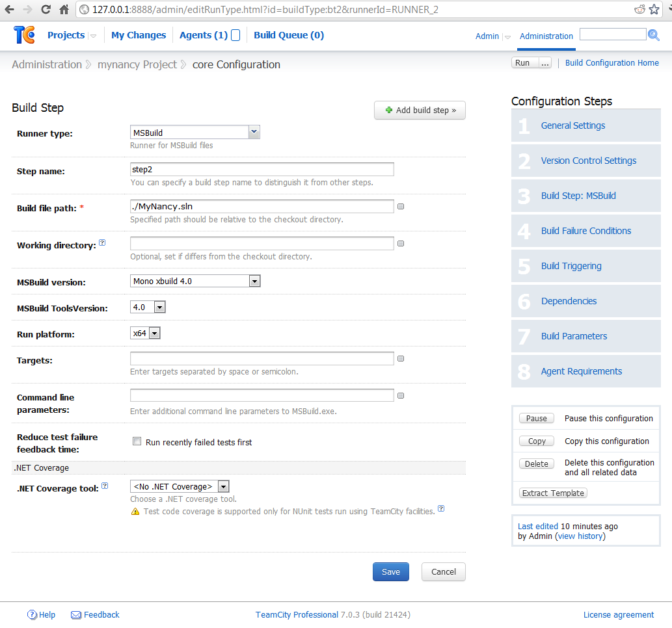672x628 pixels.
Task: Open the License agreement link
Action: (x=619, y=615)
